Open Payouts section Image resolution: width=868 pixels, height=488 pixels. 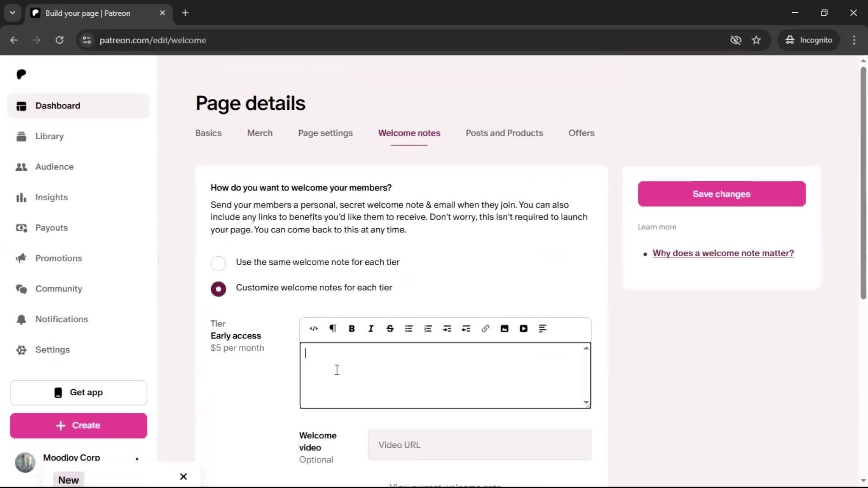(x=78, y=228)
